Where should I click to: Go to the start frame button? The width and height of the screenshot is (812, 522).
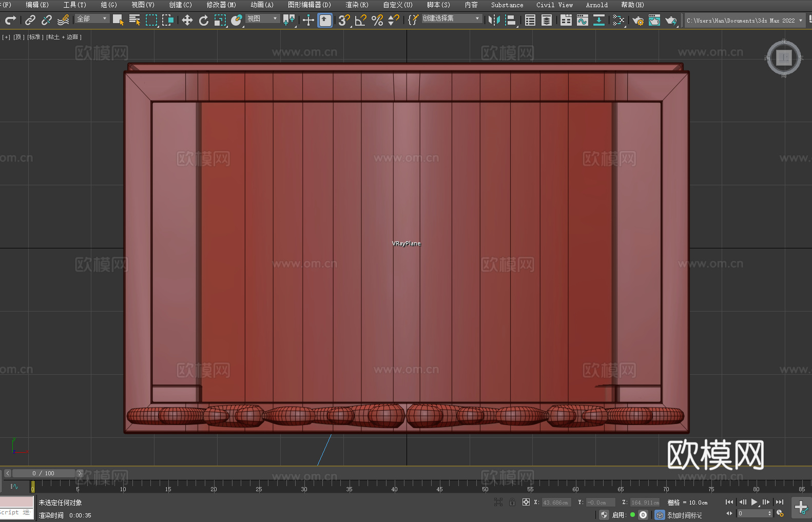pos(729,502)
